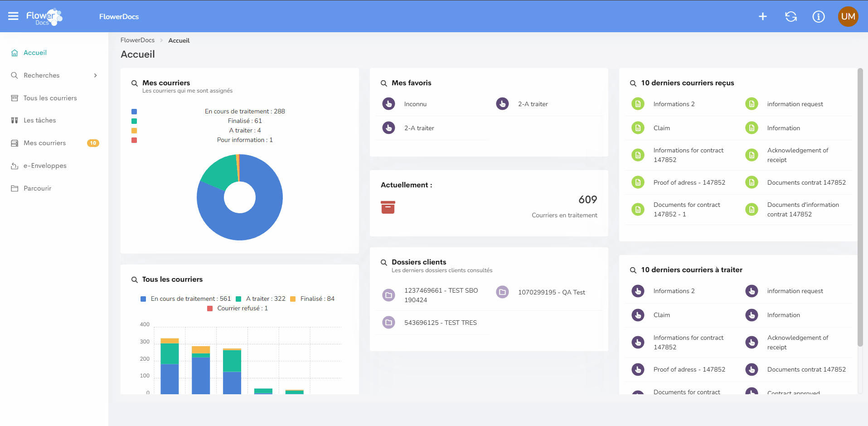
Task: Open the hamburger navigation menu
Action: (x=13, y=16)
